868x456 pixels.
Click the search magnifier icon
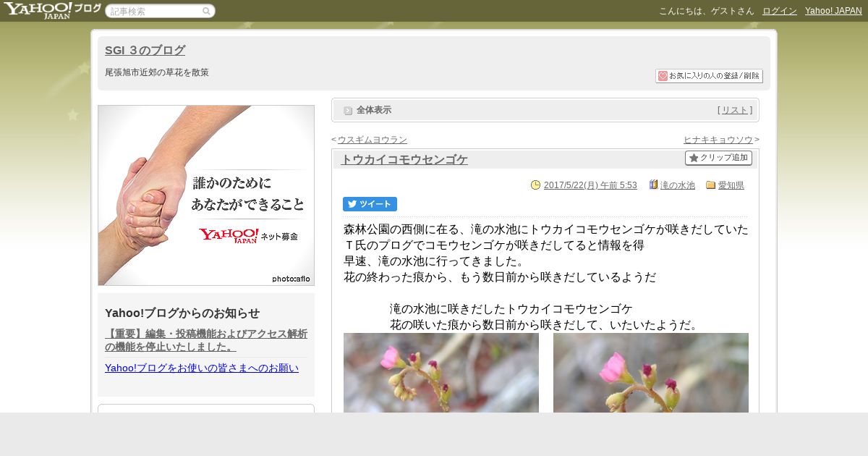pyautogui.click(x=206, y=11)
